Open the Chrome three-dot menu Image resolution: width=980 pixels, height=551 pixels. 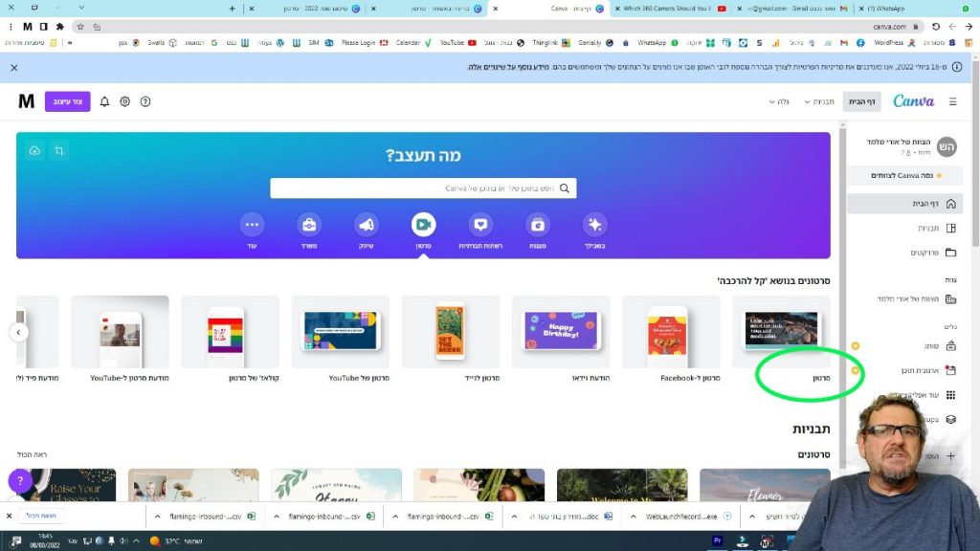coord(11,26)
